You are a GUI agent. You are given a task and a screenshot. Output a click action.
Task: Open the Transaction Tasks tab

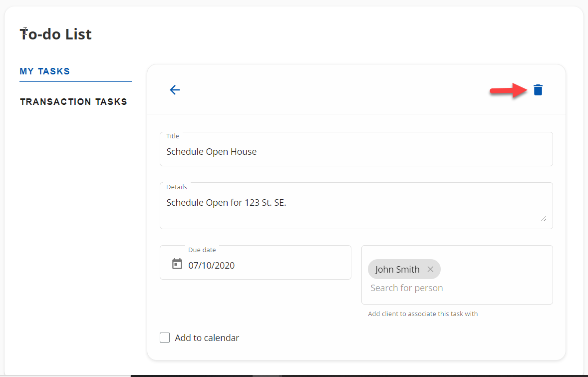(73, 102)
